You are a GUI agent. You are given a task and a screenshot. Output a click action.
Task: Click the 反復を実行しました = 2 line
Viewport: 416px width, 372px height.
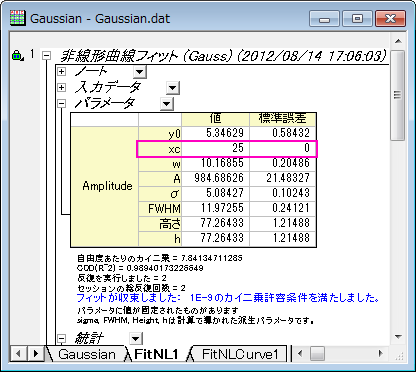pos(122,278)
